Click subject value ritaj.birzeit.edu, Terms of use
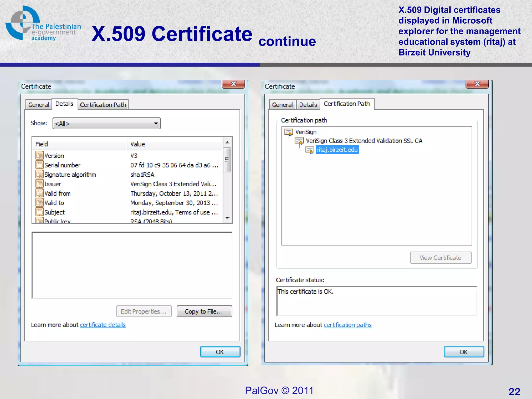This screenshot has height=399, width=532. tap(174, 212)
